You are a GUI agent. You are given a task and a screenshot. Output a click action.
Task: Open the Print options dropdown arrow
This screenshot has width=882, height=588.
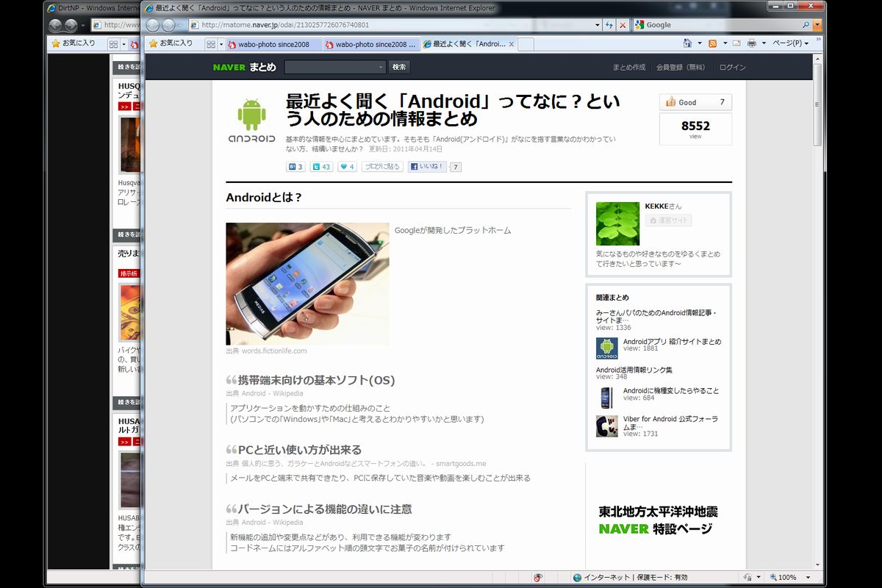tap(763, 43)
